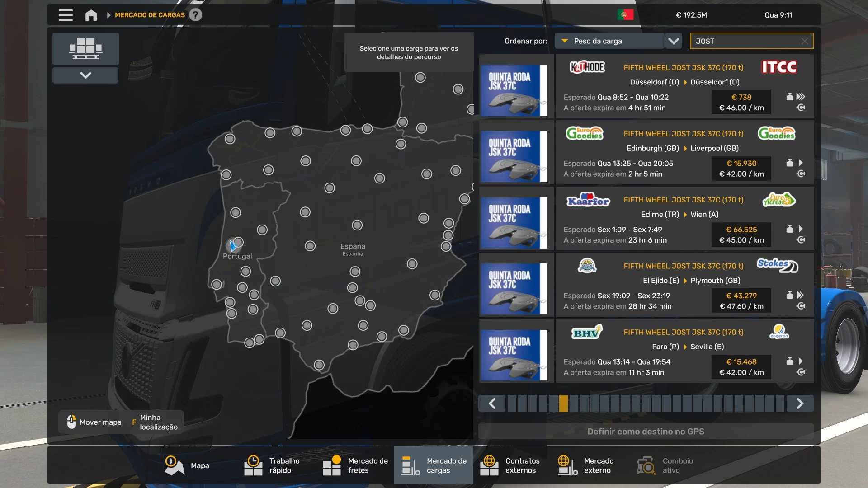The width and height of the screenshot is (868, 488).
Task: Clear the JOST search field
Action: (805, 41)
